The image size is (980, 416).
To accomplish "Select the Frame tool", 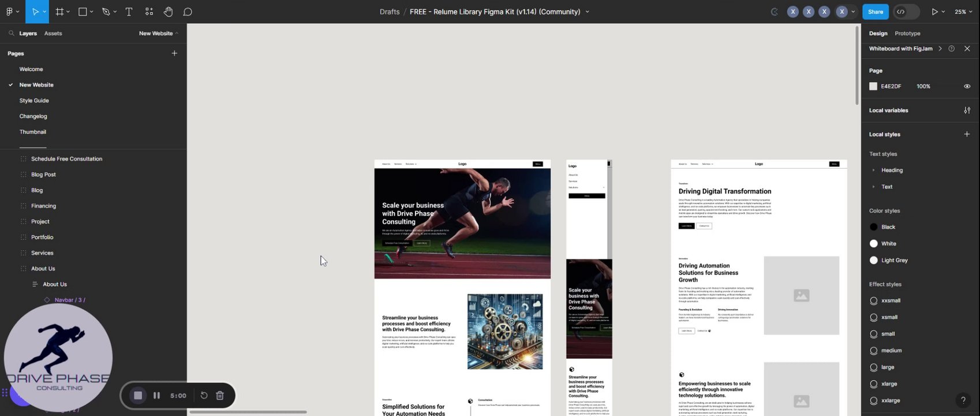I will click(x=59, y=12).
